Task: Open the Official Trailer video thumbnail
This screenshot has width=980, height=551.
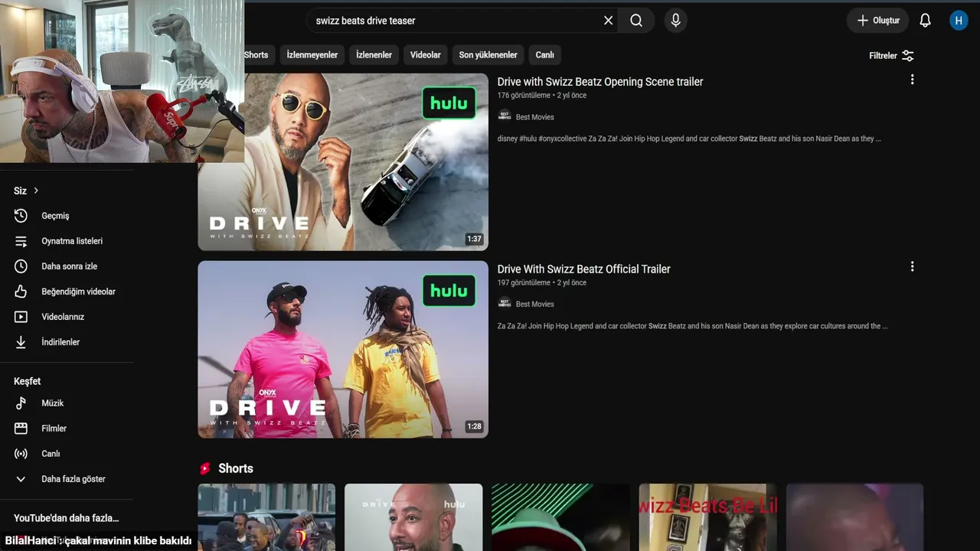Action: click(x=343, y=350)
